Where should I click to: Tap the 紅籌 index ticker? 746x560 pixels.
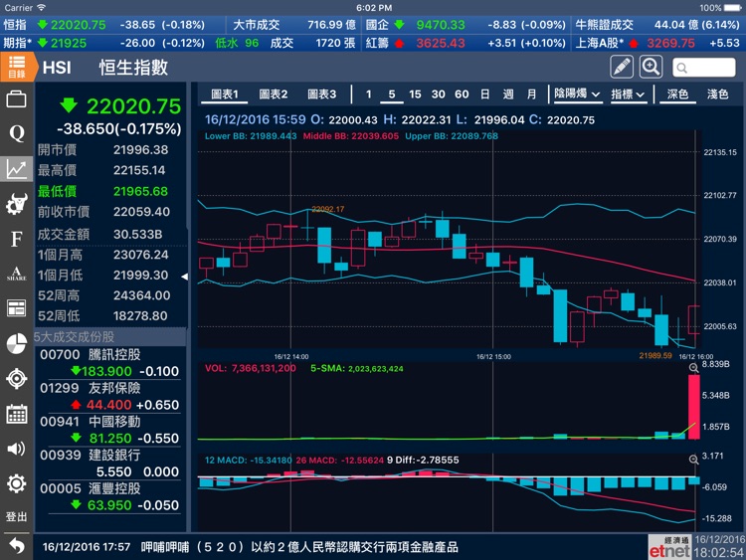point(466,43)
